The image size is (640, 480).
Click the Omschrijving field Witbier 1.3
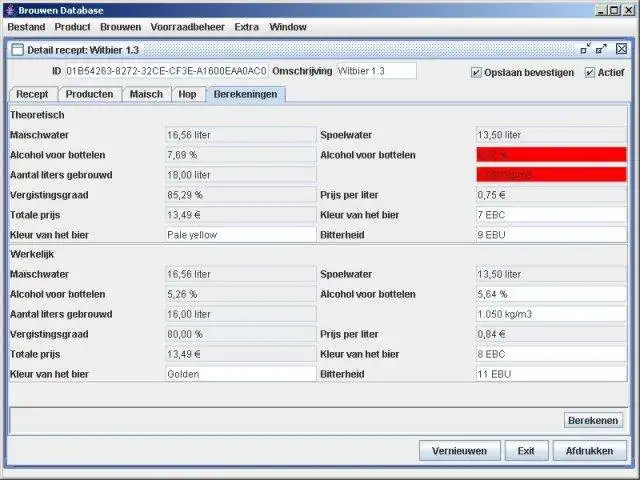tap(376, 71)
